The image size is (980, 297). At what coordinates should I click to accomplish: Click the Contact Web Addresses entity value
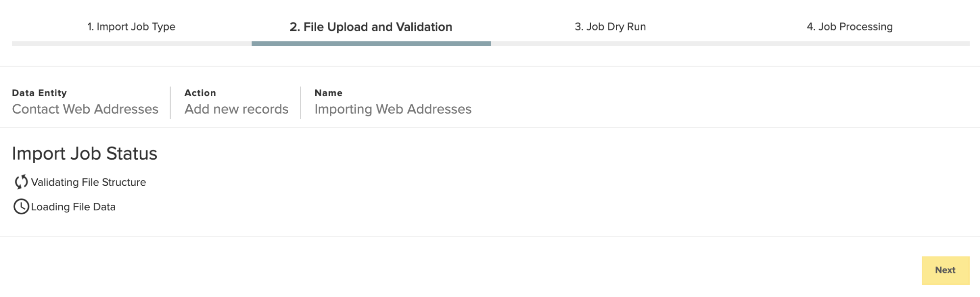(x=85, y=109)
